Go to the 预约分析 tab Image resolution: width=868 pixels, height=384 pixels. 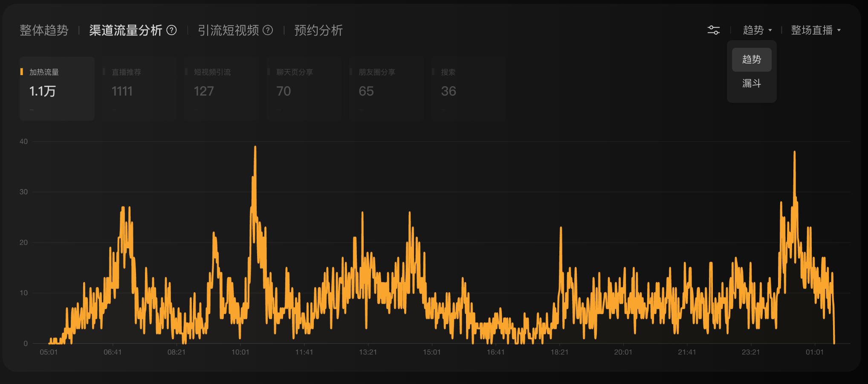pos(318,30)
